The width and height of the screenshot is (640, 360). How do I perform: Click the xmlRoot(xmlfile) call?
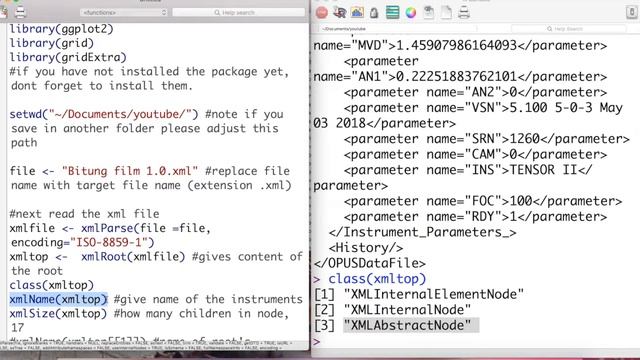(x=133, y=257)
